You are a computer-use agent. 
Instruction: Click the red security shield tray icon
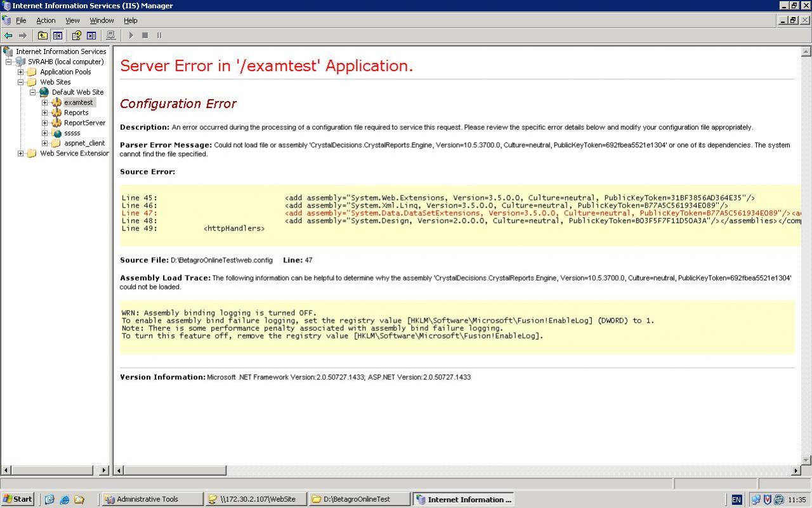tap(767, 500)
